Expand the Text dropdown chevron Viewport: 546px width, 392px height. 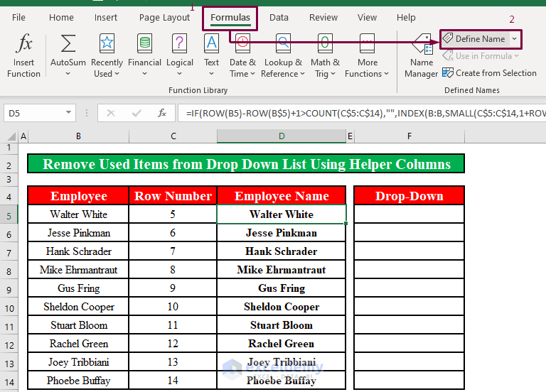(x=211, y=74)
